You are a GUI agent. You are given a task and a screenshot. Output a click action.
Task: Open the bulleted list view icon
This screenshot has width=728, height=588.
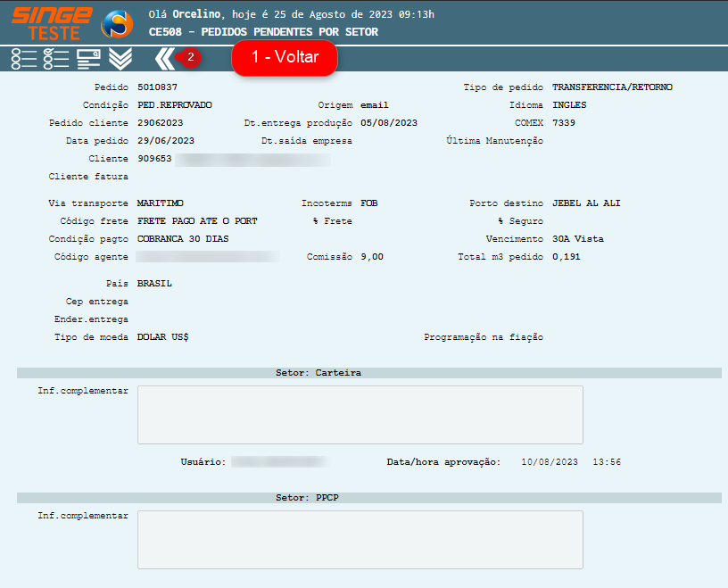(x=24, y=59)
